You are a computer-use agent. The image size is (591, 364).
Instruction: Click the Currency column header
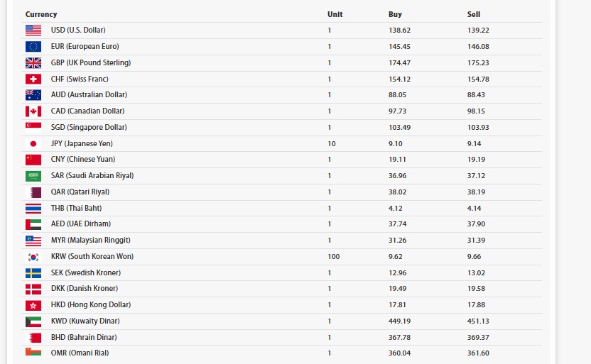pyautogui.click(x=41, y=14)
